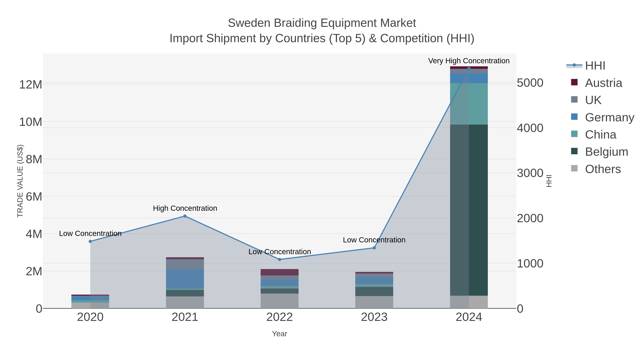Click the 'TRADE VALUE (US$)' axis title
This screenshot has height=362, width=644.
point(20,181)
